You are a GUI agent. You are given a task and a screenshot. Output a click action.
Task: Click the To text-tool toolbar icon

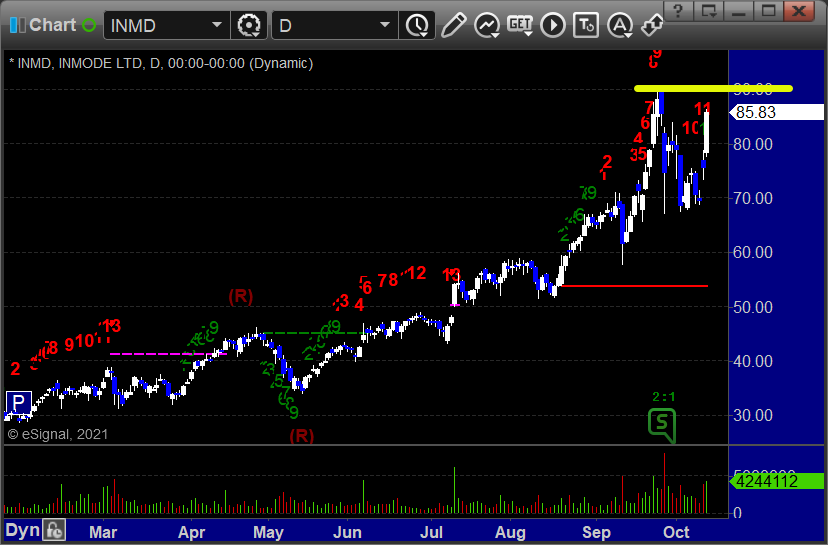point(586,25)
